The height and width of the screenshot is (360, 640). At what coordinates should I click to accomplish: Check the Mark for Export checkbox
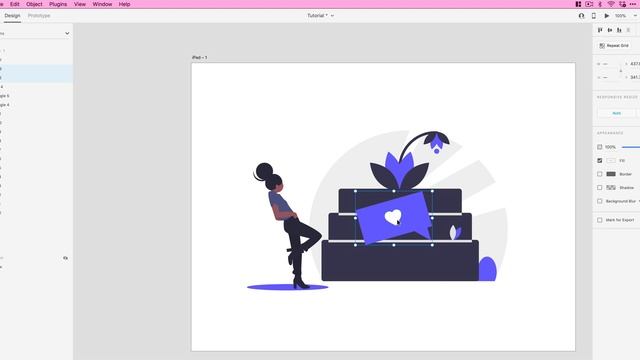[600, 220]
